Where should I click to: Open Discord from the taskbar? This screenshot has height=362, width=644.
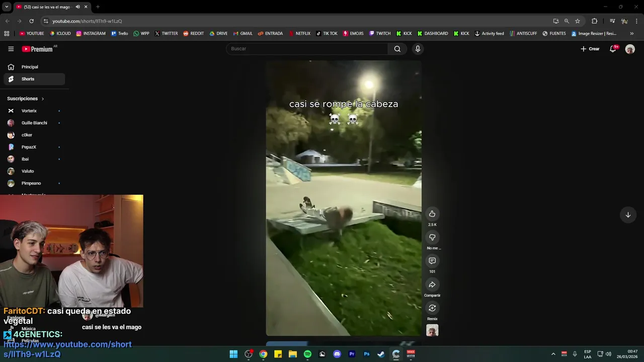click(337, 354)
